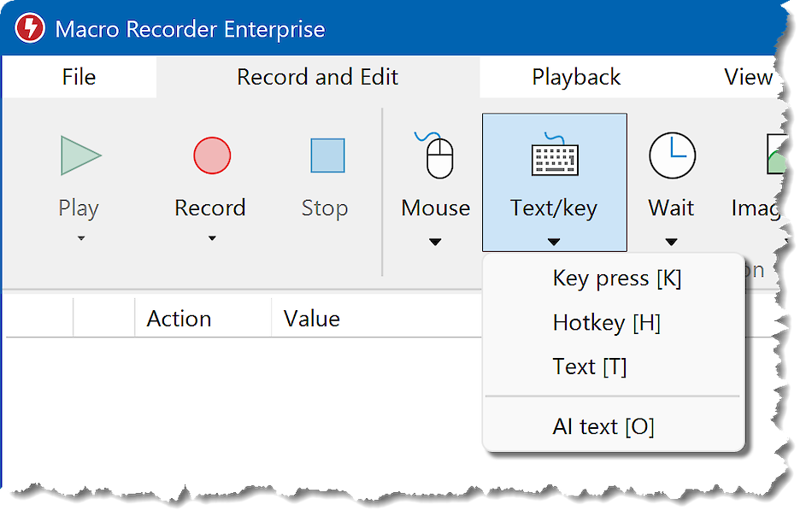
Task: Collapse the Text/key dropdown arrow
Action: click(554, 243)
